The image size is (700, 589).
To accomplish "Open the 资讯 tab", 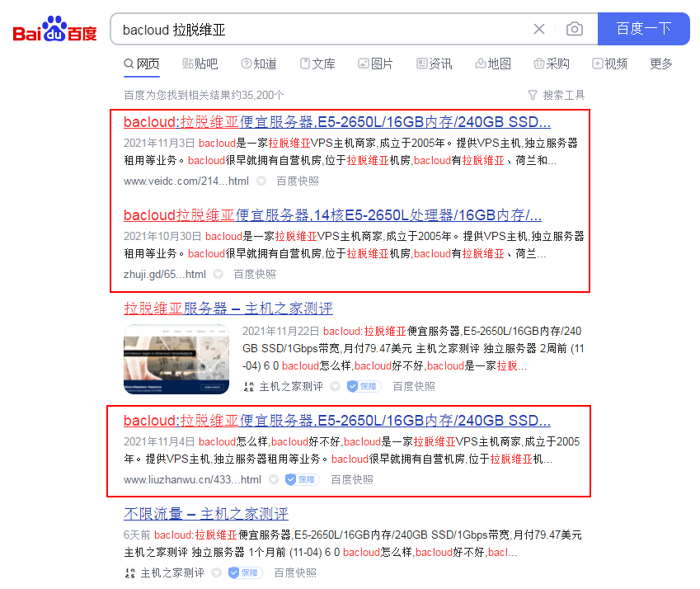I will (x=435, y=64).
